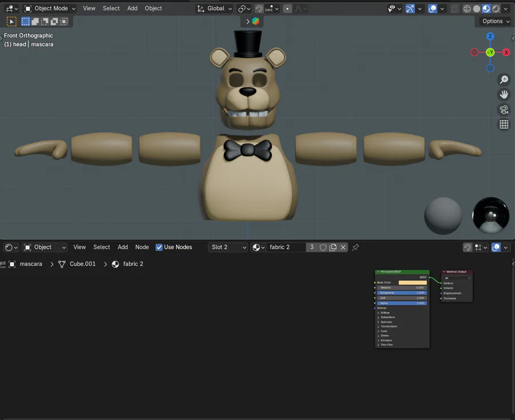Viewport: 515px width, 420px height.
Task: Select Material Preview viewport shading
Action: coord(486,9)
